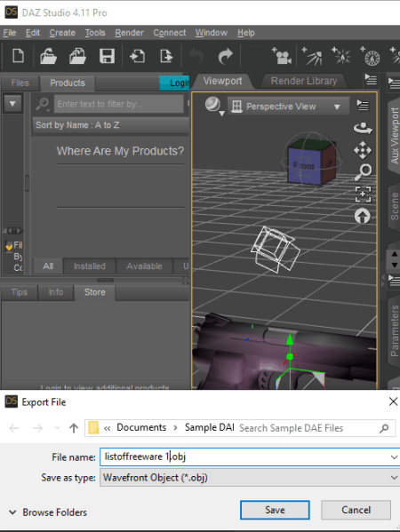Go up one folder in Export dialog
The image size is (400, 532).
[x=74, y=428]
